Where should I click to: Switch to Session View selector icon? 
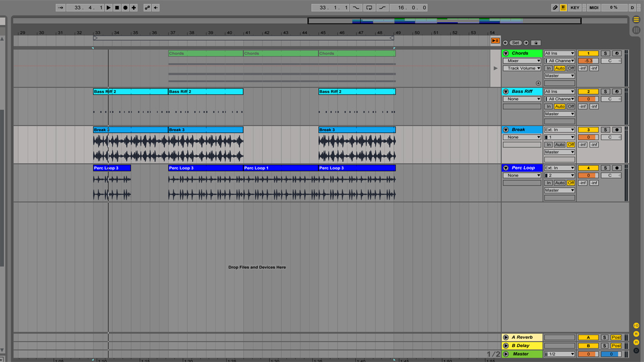point(636,30)
